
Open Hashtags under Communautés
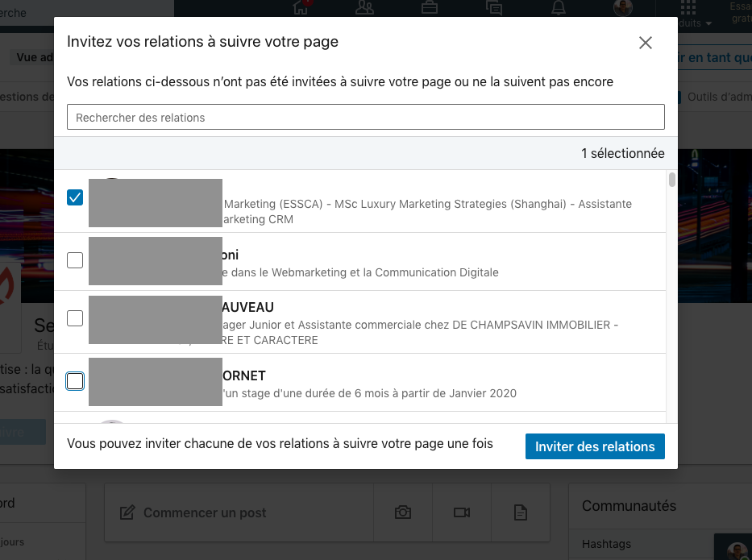tap(608, 544)
